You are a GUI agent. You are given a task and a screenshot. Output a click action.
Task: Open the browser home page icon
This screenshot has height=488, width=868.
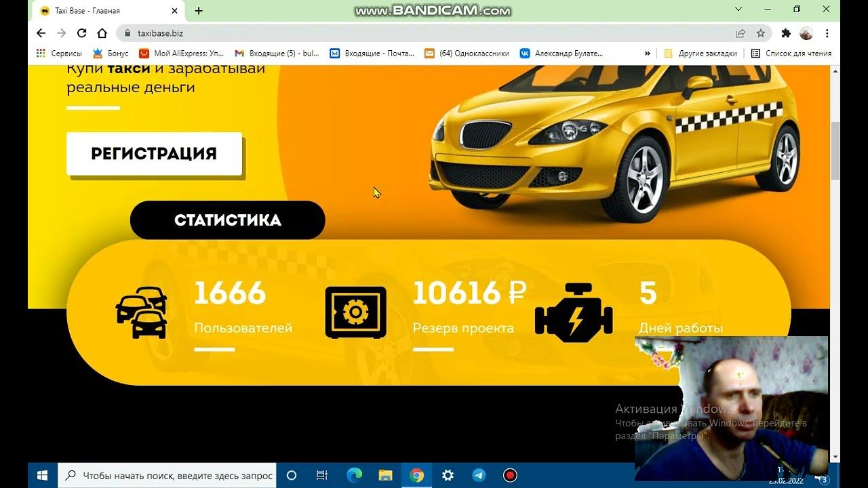click(102, 33)
